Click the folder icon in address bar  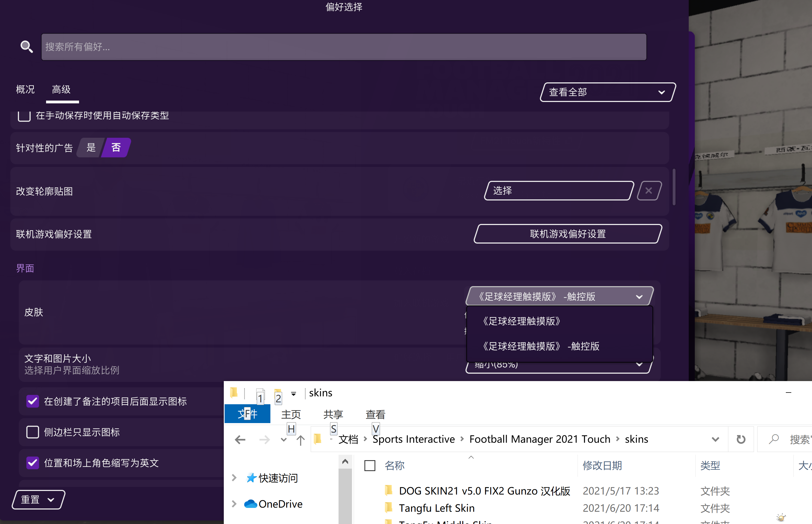tap(318, 439)
